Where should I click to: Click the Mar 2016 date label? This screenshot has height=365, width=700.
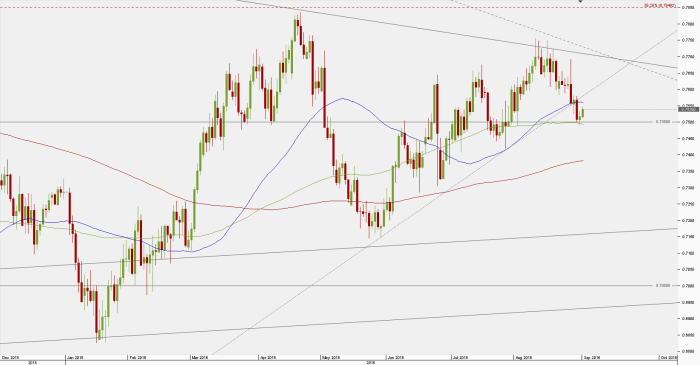pyautogui.click(x=199, y=357)
